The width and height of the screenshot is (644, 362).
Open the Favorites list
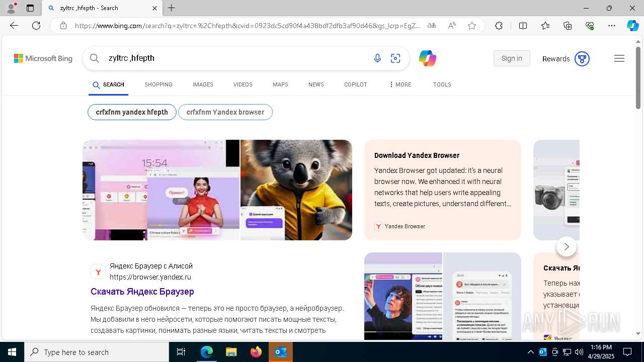coord(545,26)
